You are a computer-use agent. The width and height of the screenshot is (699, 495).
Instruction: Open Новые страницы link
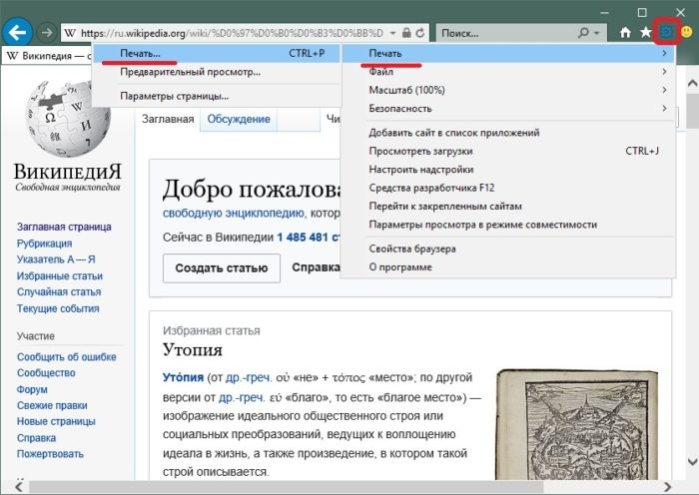56,421
